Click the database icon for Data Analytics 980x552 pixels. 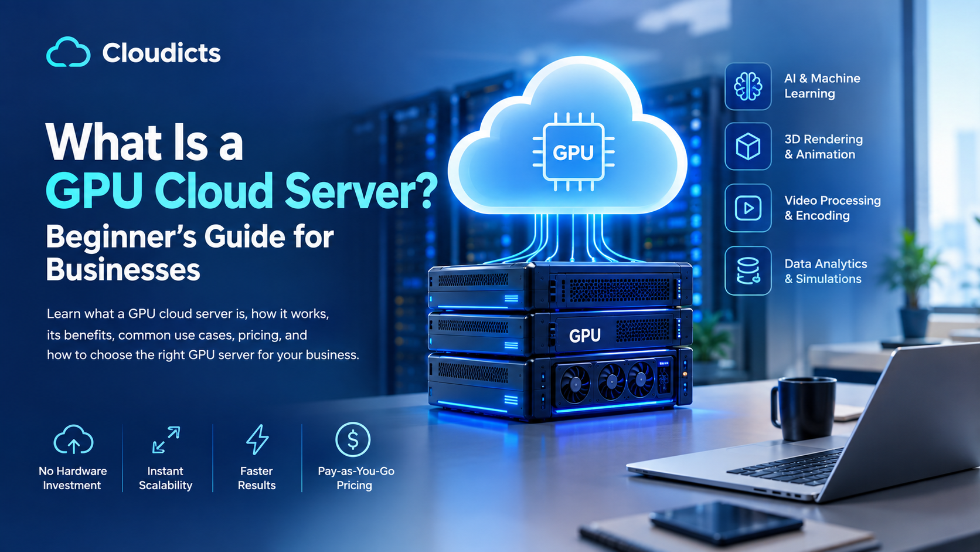point(748,270)
